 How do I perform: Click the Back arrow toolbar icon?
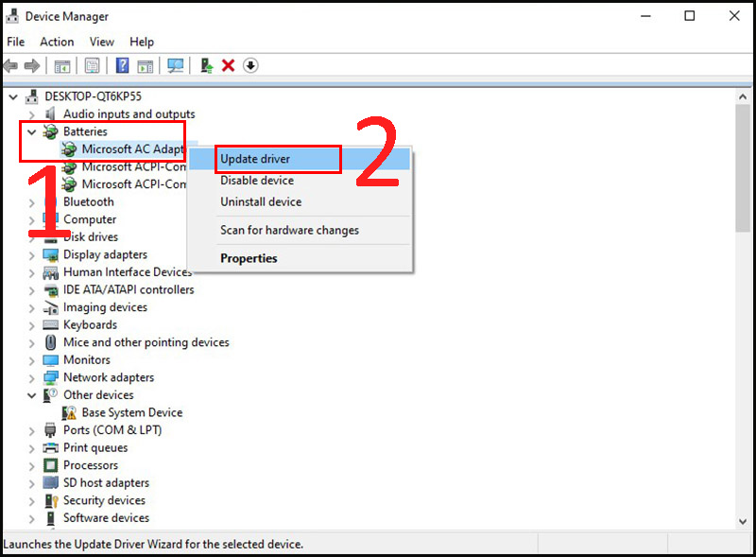coord(10,65)
